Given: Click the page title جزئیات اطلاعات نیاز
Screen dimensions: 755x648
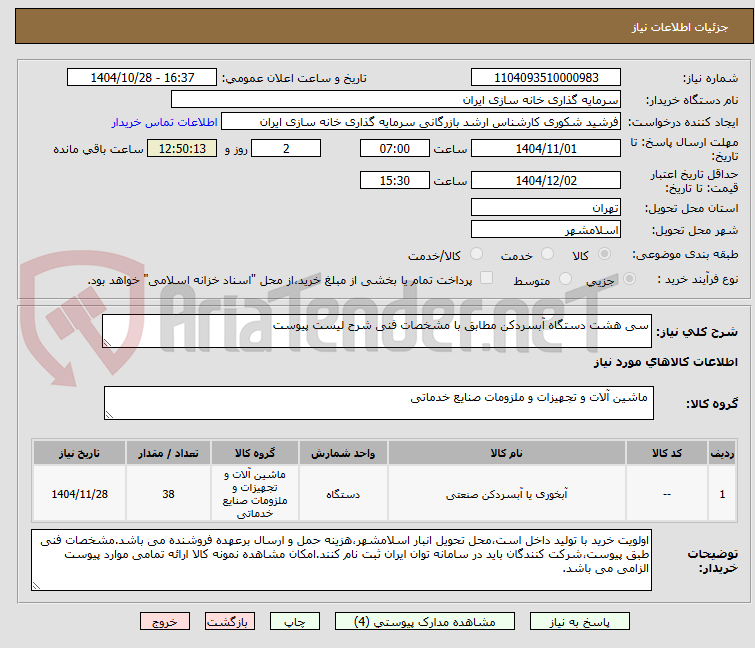Looking at the screenshot, I should [680, 27].
